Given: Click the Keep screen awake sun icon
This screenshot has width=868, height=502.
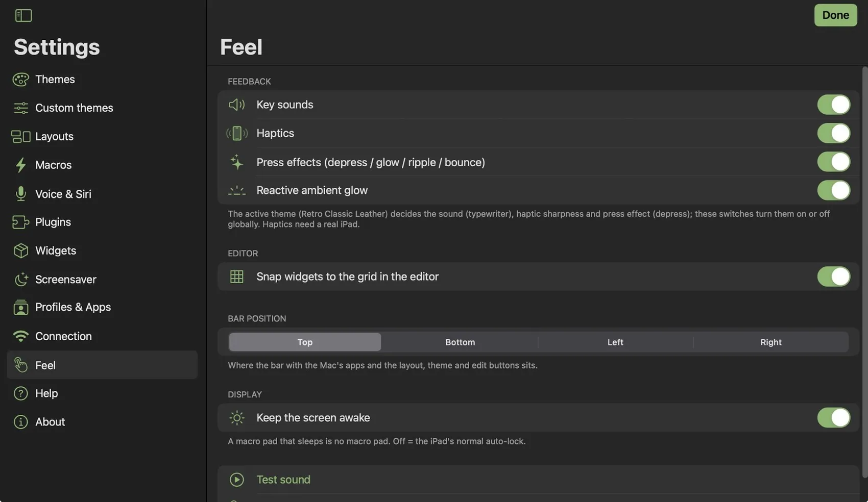Looking at the screenshot, I should click(x=237, y=418).
